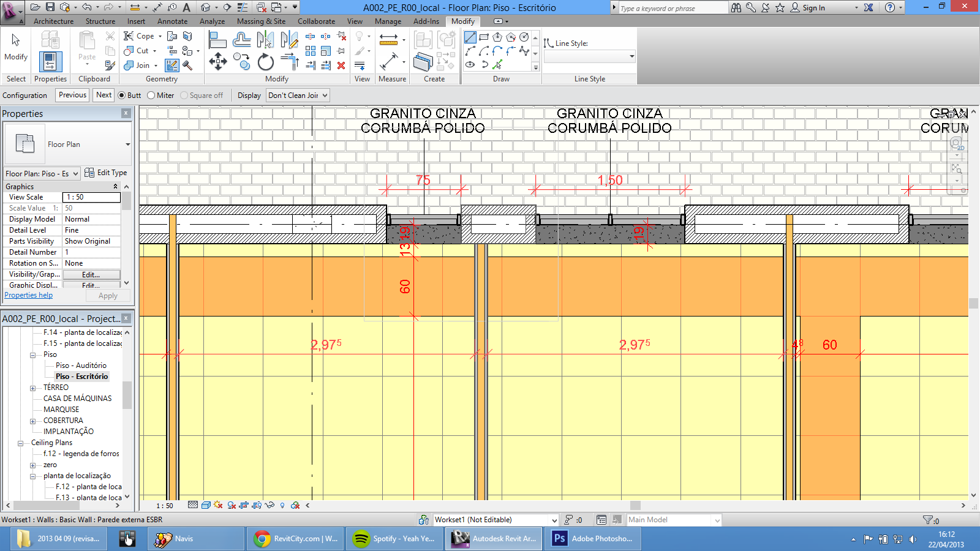980x551 pixels.
Task: Open the Display join cleanup dropdown
Action: pyautogui.click(x=298, y=96)
